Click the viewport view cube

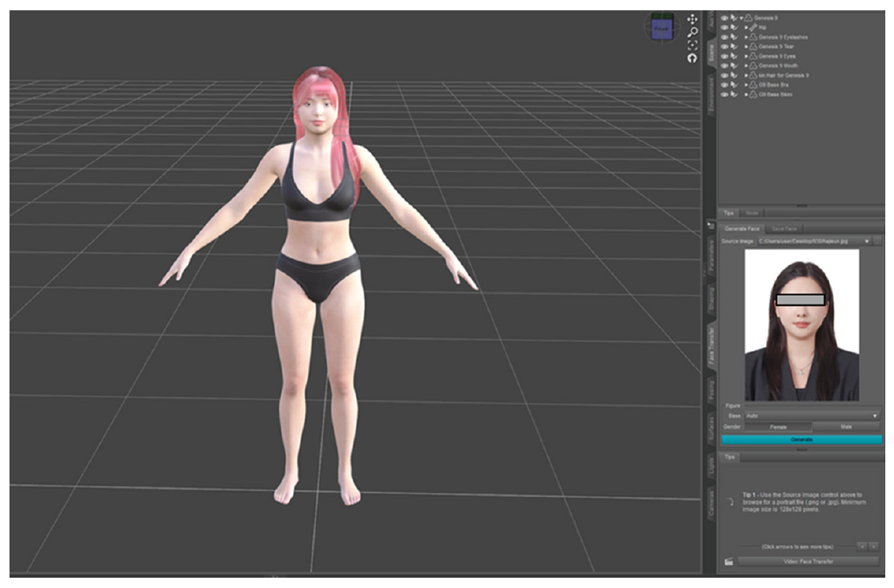[x=661, y=29]
